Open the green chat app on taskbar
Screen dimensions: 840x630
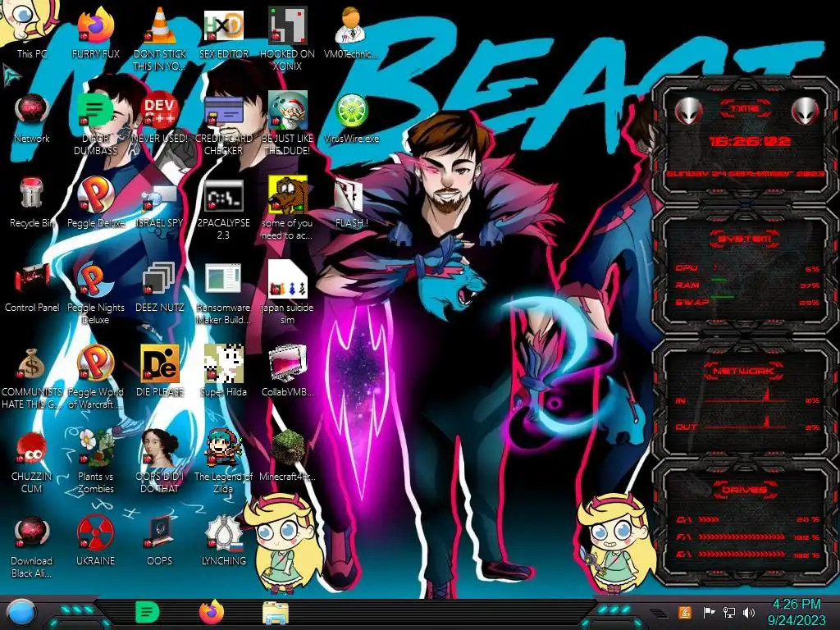point(148,612)
